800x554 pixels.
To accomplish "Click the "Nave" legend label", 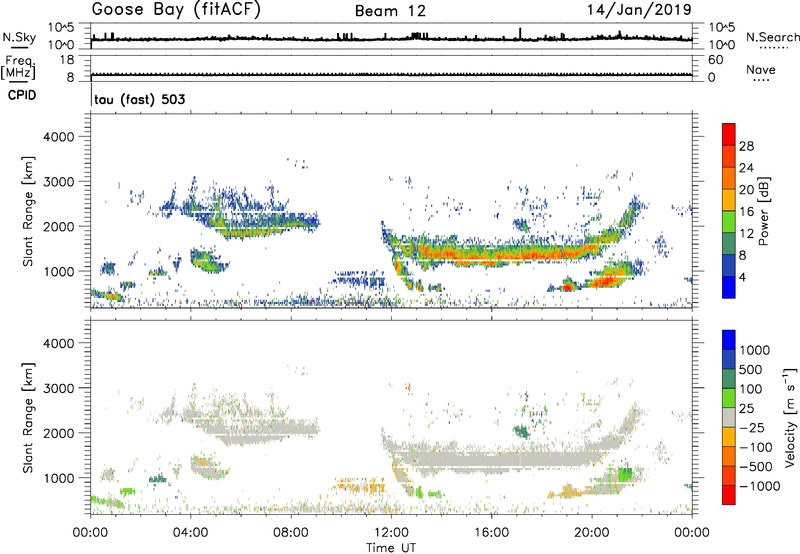I will pos(761,69).
